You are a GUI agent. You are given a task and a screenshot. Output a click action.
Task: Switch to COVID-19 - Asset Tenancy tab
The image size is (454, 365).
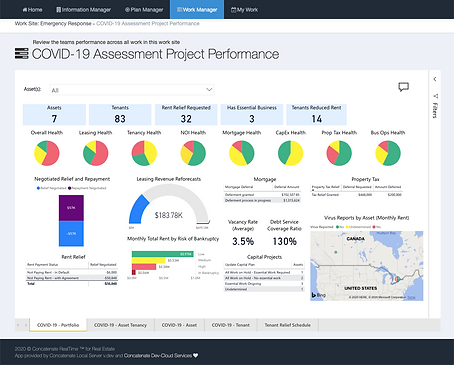coord(120,325)
